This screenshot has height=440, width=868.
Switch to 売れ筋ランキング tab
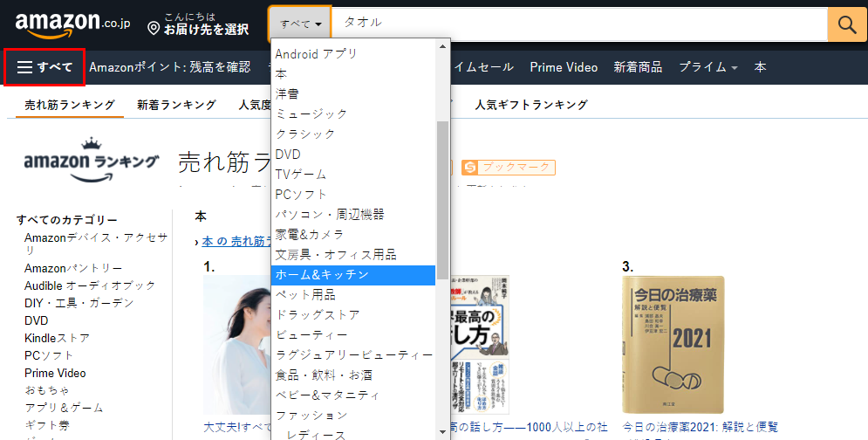(x=70, y=105)
